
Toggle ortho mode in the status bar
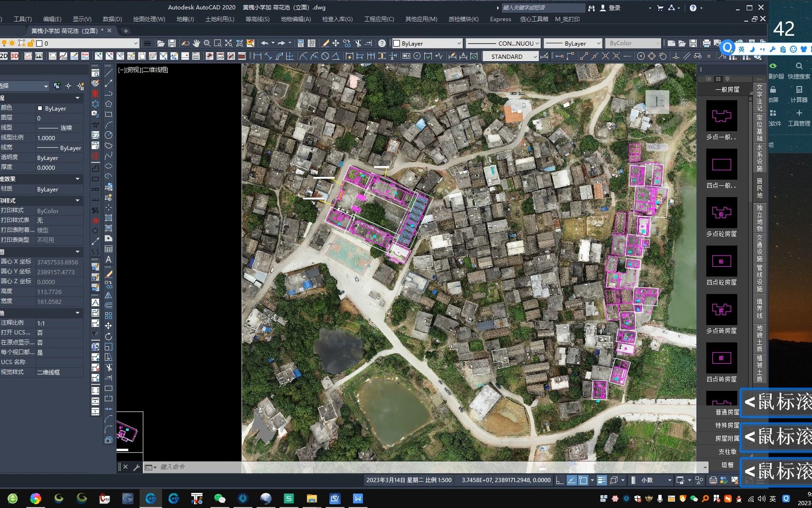coord(559,480)
